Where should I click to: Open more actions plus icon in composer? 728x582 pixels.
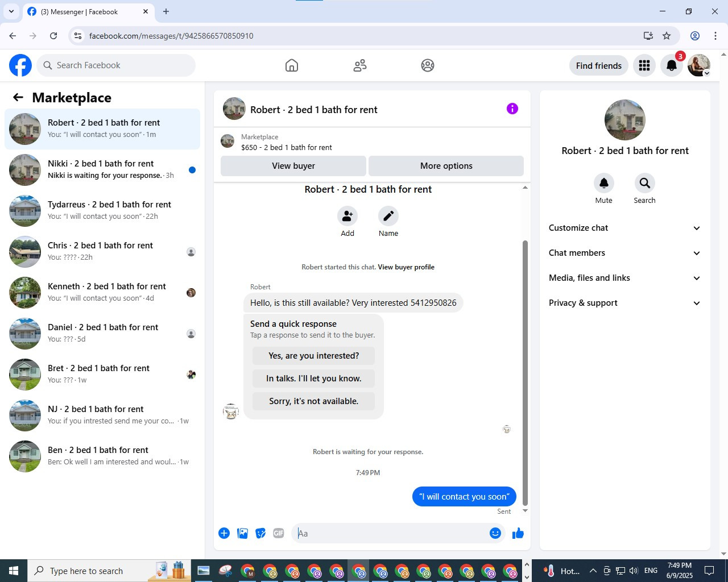click(x=224, y=533)
